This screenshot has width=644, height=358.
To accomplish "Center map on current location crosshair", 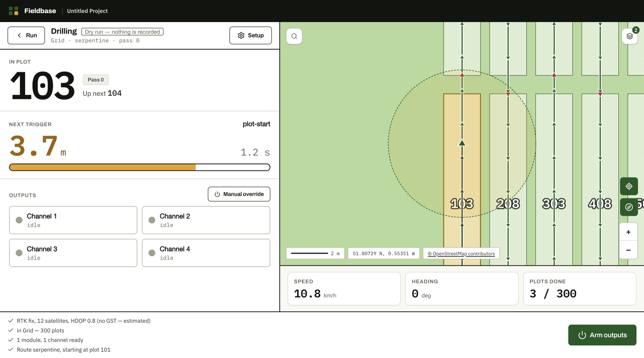I will (629, 186).
